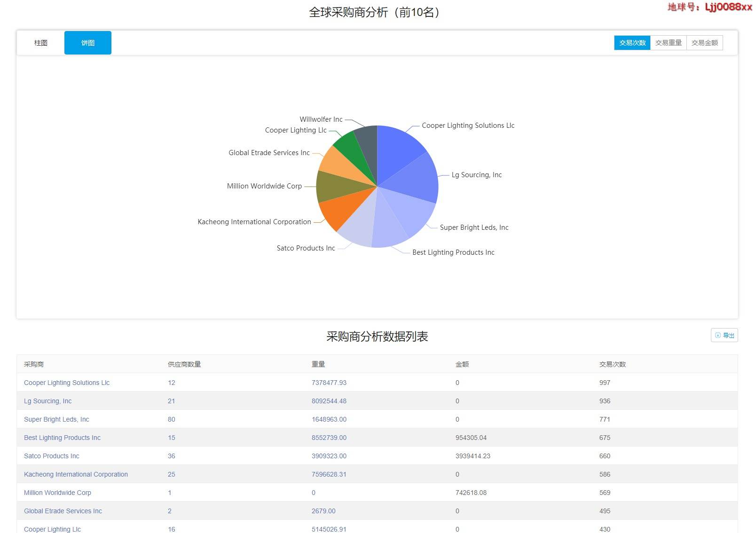Click supplier count 36 for Satco Products
This screenshot has width=756, height=533.
[x=172, y=456]
